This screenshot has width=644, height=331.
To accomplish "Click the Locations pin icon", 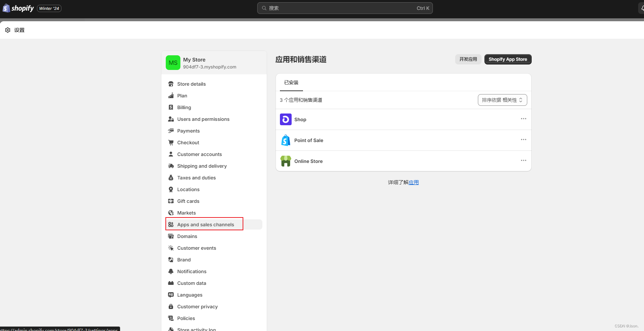I will click(171, 189).
